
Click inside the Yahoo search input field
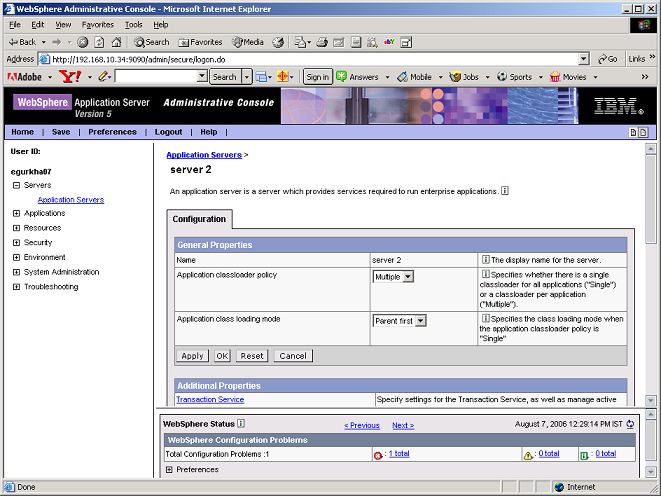(157, 77)
